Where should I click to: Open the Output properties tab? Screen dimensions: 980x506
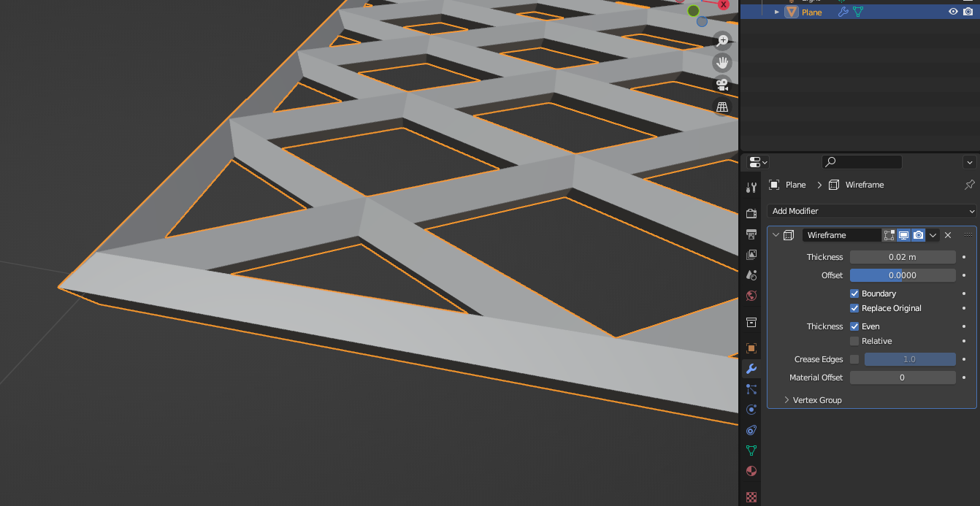tap(751, 234)
